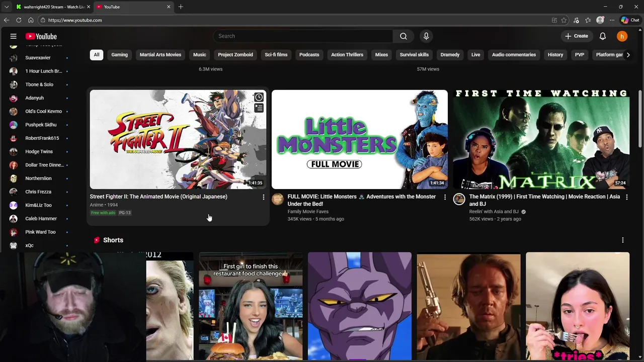Image resolution: width=644 pixels, height=362 pixels.
Task: Open the orange account avatar menu
Action: tap(622, 36)
